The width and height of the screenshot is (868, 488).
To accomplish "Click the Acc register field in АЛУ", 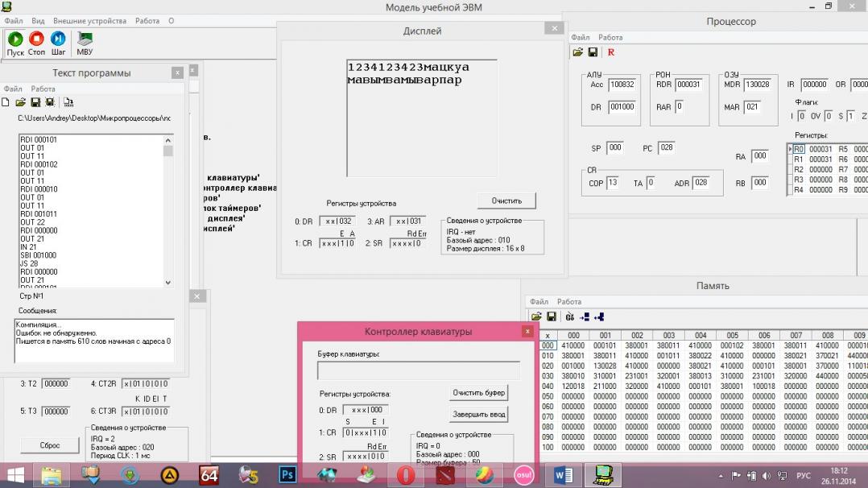I will (x=622, y=85).
